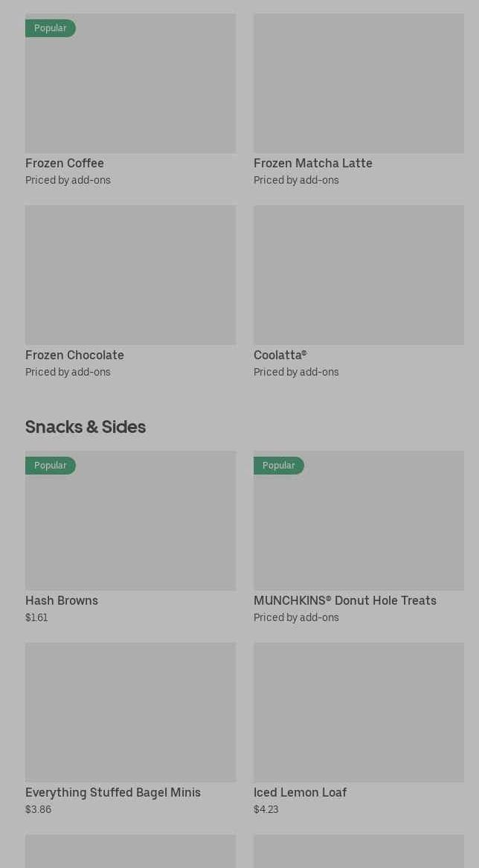Open the Iced Lemon Loaf title link
The height and width of the screenshot is (868, 479).
(x=300, y=792)
